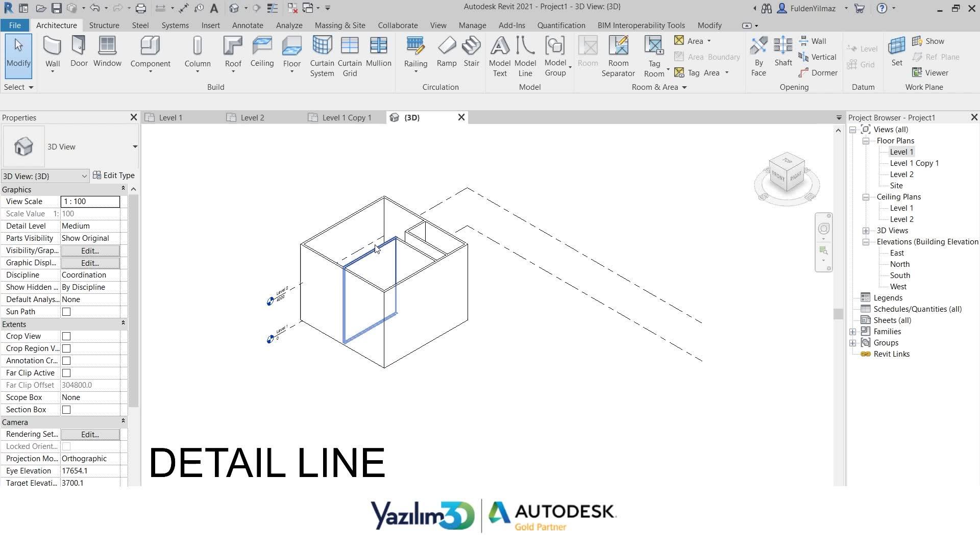The image size is (980, 551).
Task: Click the Roof tool
Action: click(233, 54)
